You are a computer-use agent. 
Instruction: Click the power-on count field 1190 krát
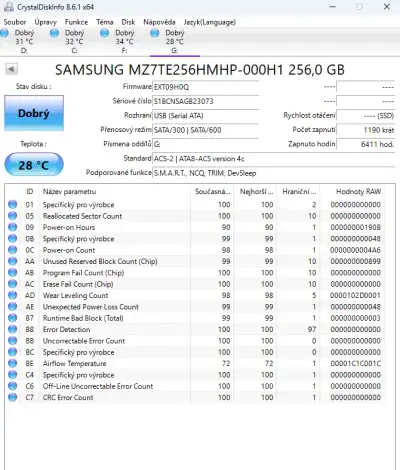[x=366, y=130]
